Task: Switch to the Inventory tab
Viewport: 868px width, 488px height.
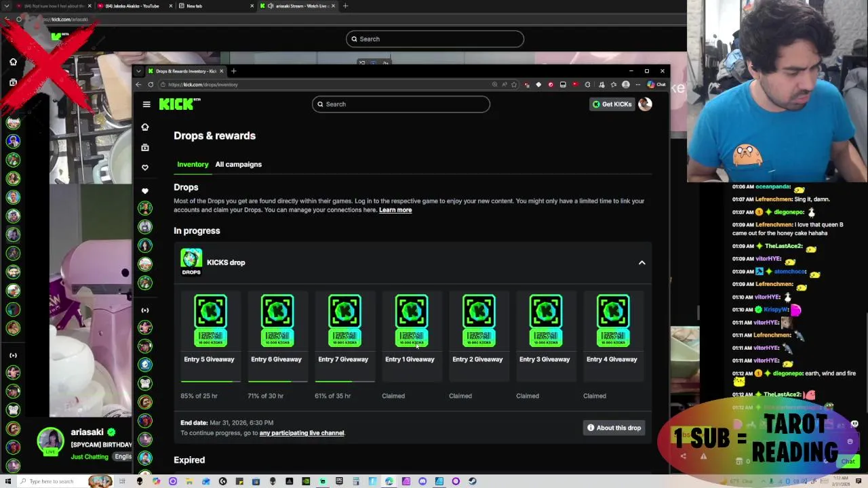Action: [x=193, y=164]
